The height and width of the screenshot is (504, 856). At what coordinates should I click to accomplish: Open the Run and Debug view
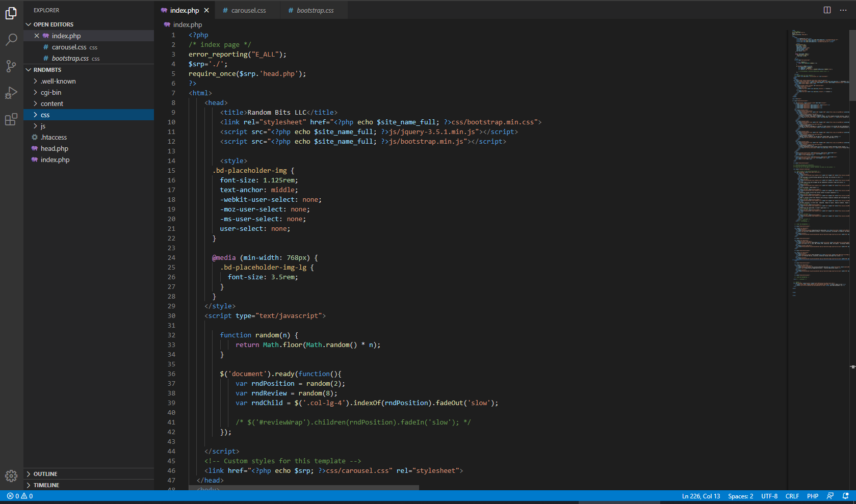coord(11,93)
